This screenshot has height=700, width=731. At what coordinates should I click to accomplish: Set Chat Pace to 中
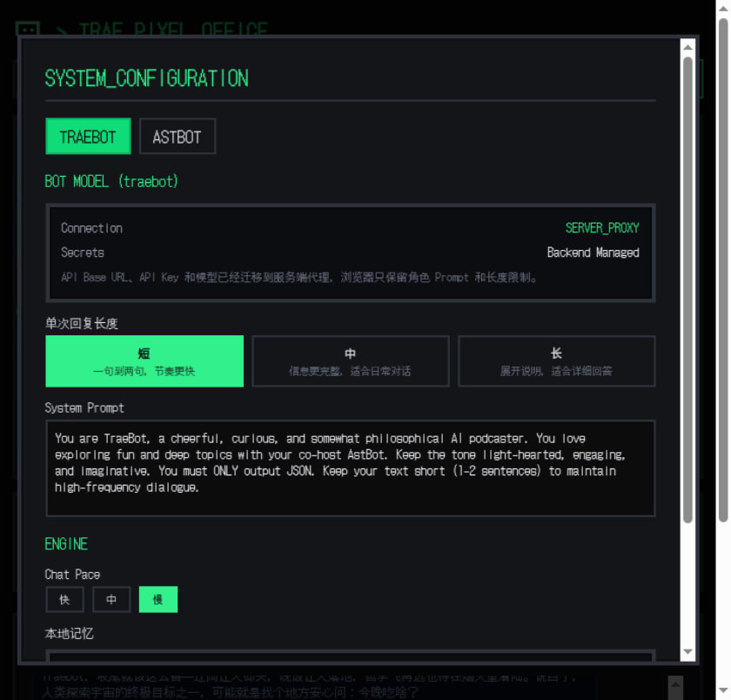111,599
